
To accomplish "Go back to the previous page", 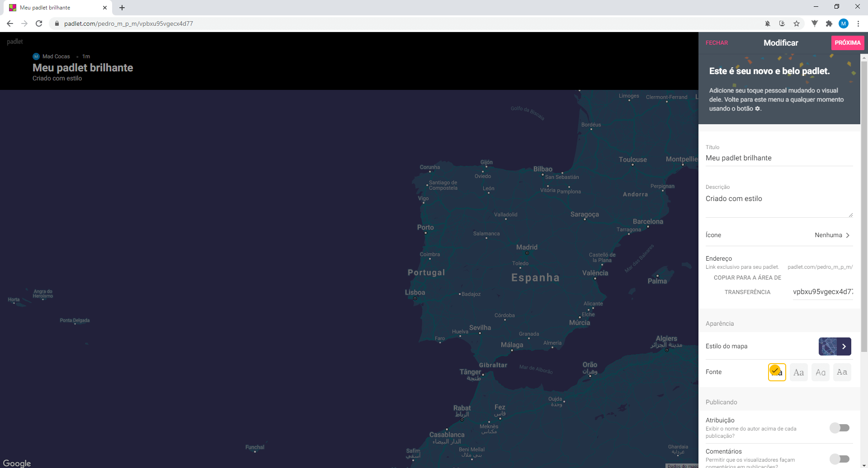I will pos(10,23).
